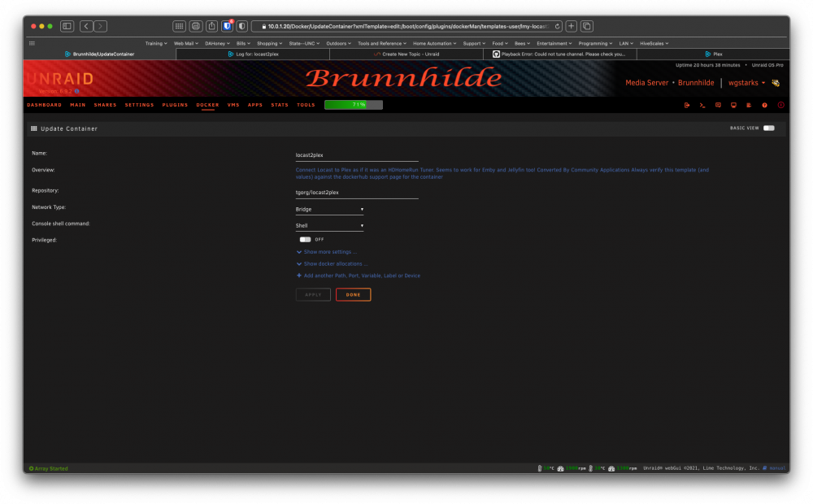Open the Tools menu
Viewport: 813px width, 504px height.
tap(306, 105)
